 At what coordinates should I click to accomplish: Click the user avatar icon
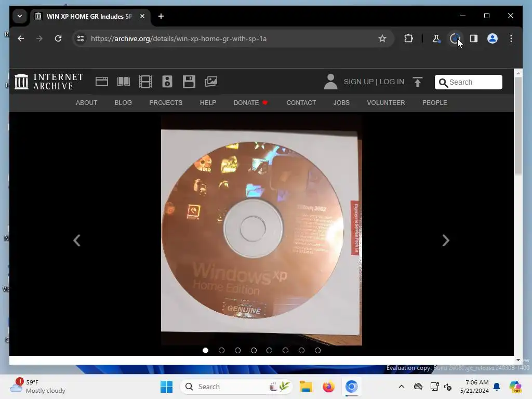[x=330, y=82]
